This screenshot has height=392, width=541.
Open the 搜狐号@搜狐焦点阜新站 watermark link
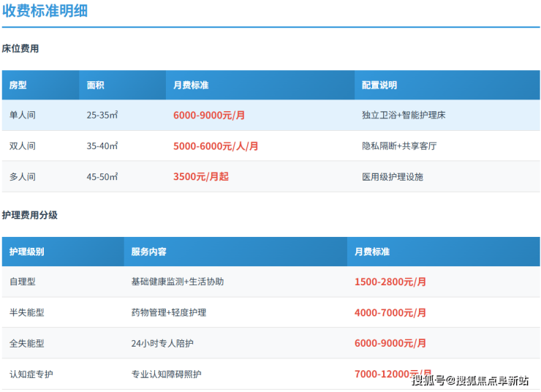(x=470, y=380)
